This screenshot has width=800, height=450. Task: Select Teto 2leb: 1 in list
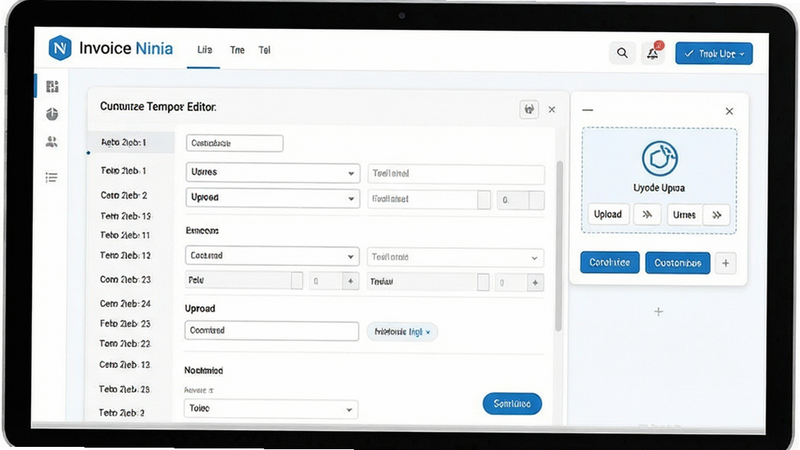(x=123, y=171)
